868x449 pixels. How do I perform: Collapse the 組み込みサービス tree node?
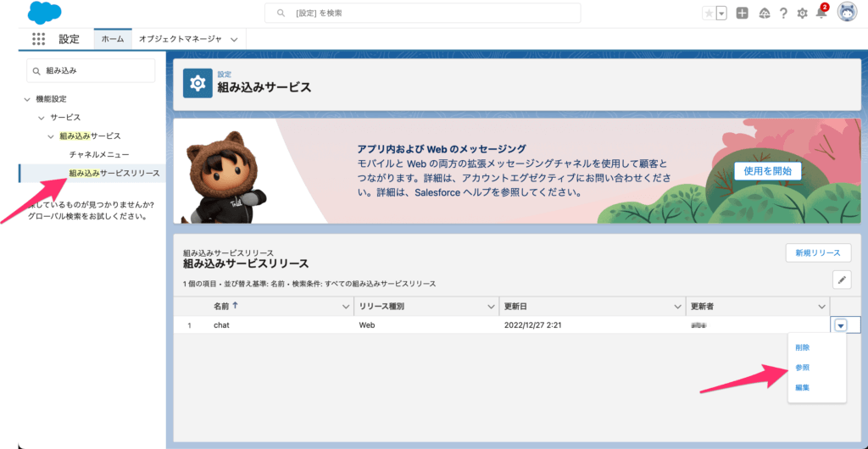[x=51, y=136]
